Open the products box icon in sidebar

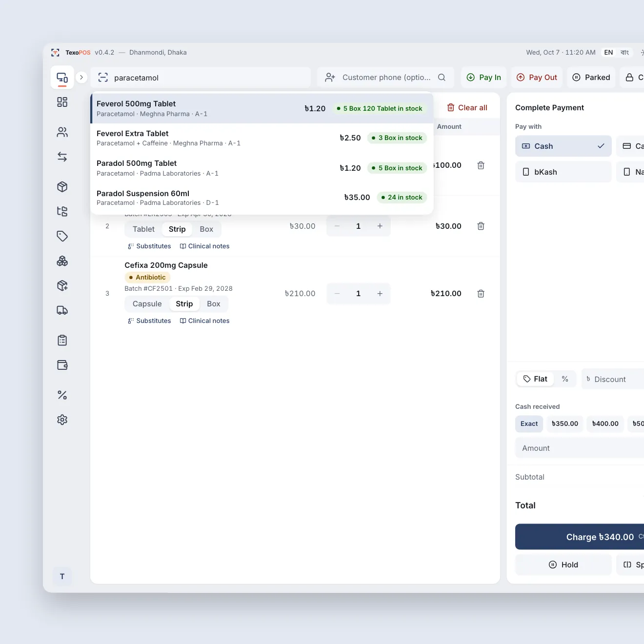tap(62, 187)
